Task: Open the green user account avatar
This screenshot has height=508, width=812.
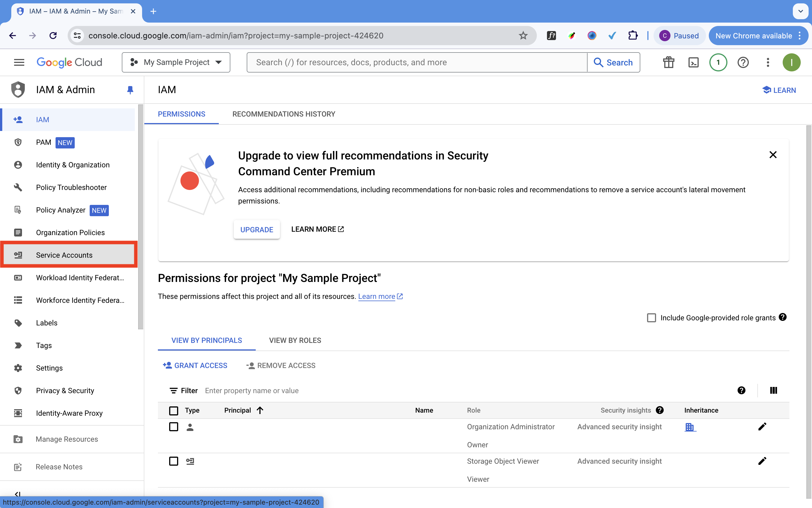Action: [x=791, y=62]
